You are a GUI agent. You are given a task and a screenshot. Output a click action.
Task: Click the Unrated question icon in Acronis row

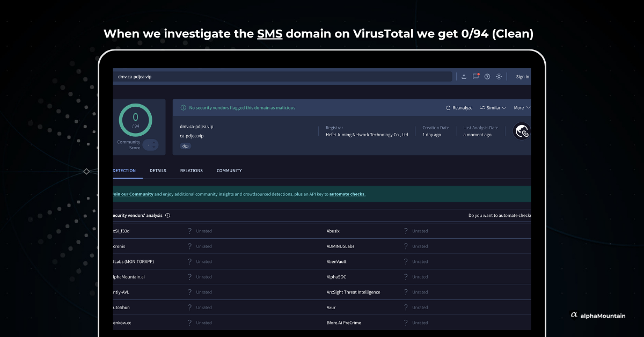[189, 246]
